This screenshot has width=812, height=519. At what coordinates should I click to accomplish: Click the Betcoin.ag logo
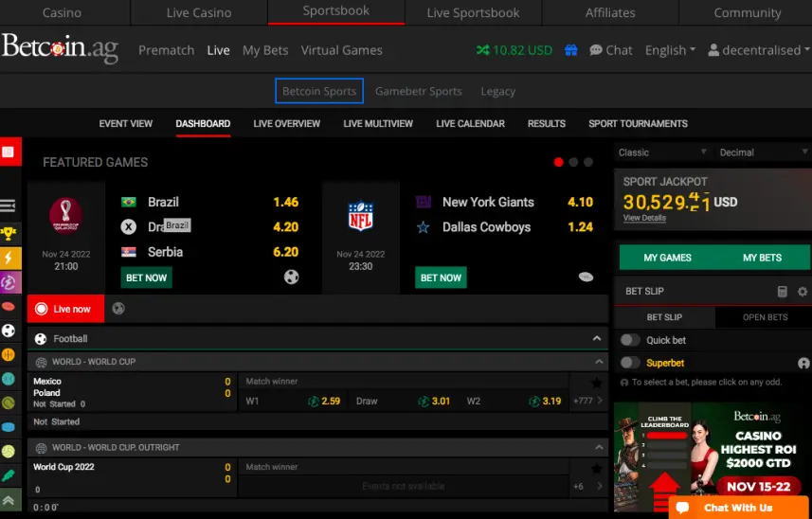[x=60, y=48]
